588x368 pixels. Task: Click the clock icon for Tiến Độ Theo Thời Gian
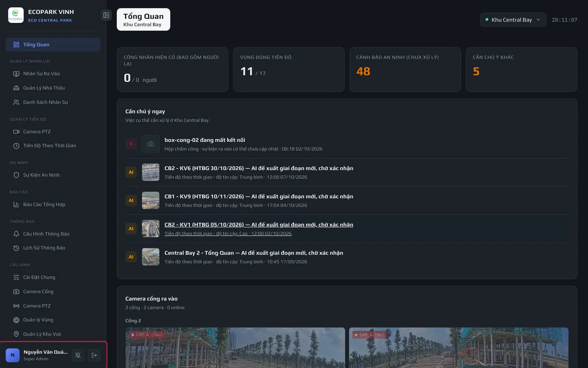coord(16,146)
